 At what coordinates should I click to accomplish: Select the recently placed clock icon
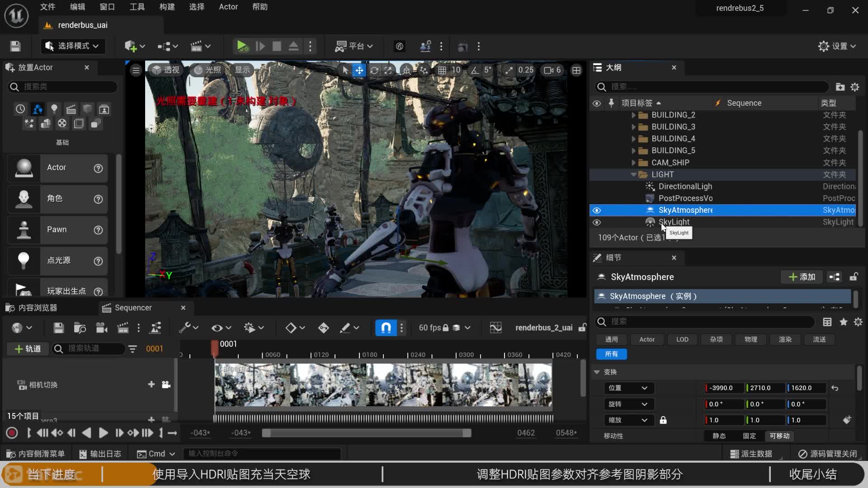tap(20, 109)
